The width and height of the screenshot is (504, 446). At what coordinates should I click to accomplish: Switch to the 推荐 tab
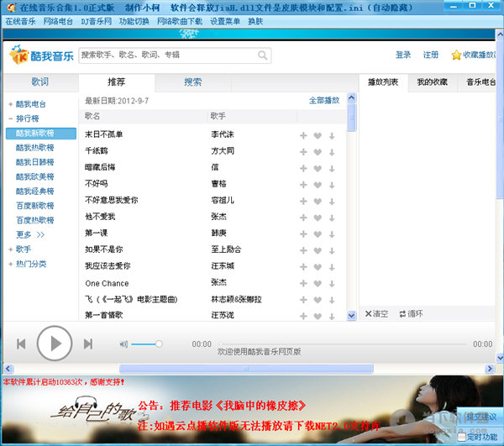point(117,82)
